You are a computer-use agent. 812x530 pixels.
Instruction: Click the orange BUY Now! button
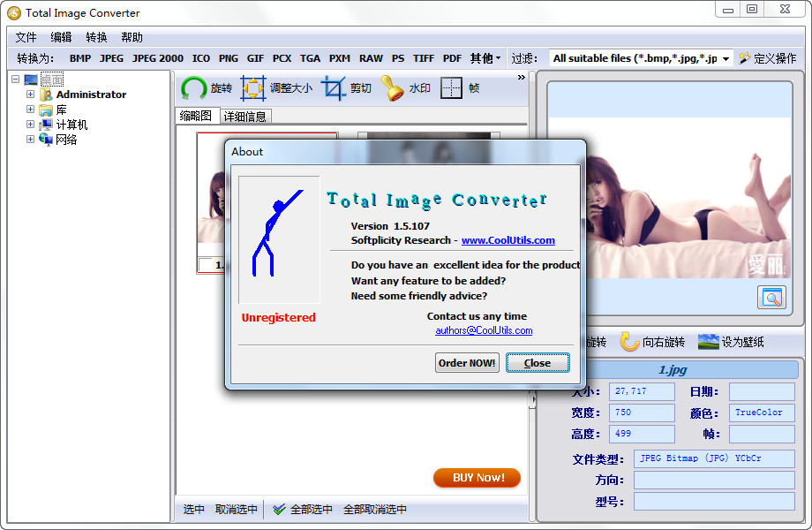click(x=477, y=478)
